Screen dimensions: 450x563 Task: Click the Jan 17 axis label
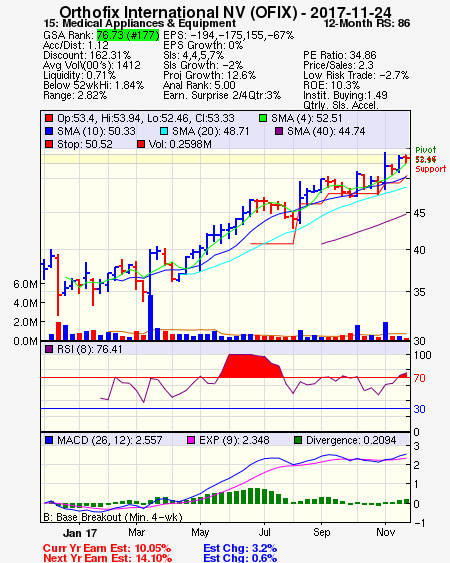tap(80, 533)
